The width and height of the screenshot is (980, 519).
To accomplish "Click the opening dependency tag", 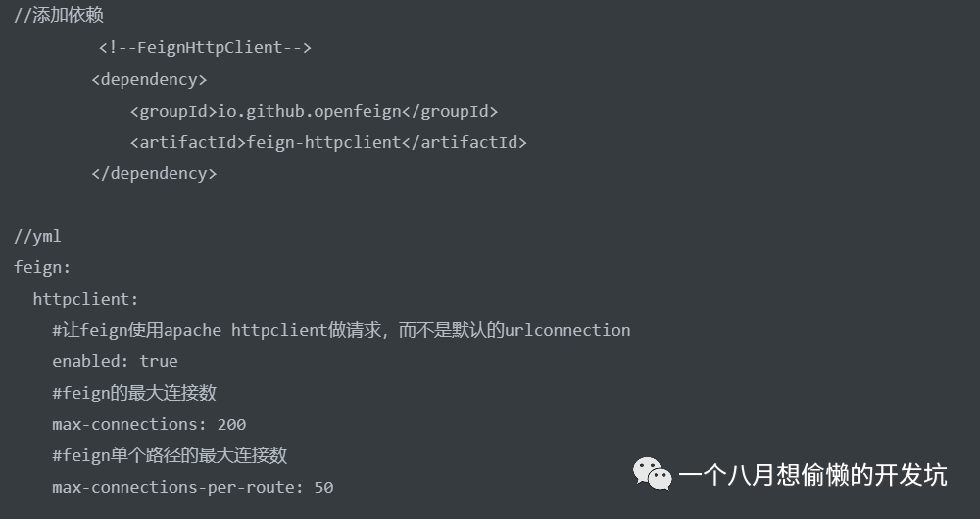I will 149,79.
